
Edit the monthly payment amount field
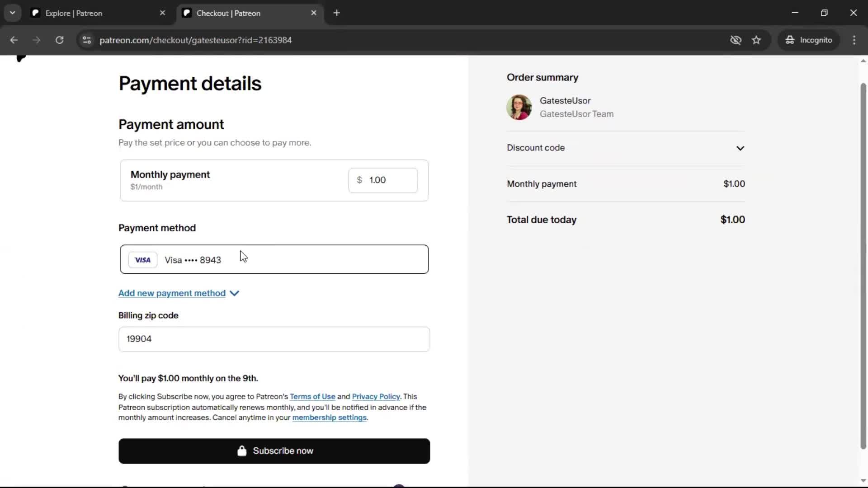[x=383, y=180]
